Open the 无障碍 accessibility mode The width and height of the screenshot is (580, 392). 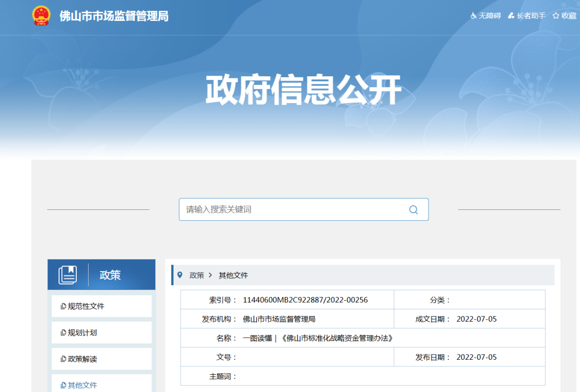click(x=485, y=16)
